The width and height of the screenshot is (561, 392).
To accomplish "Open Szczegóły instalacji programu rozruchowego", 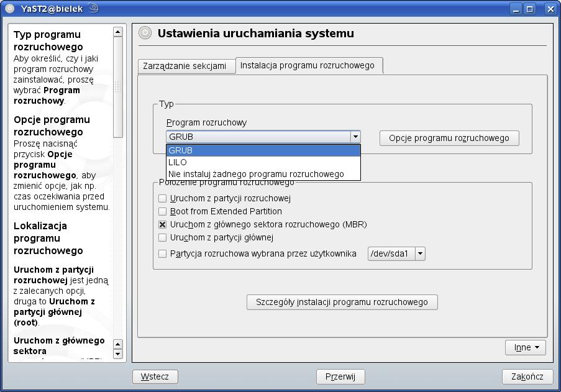I will click(342, 302).
